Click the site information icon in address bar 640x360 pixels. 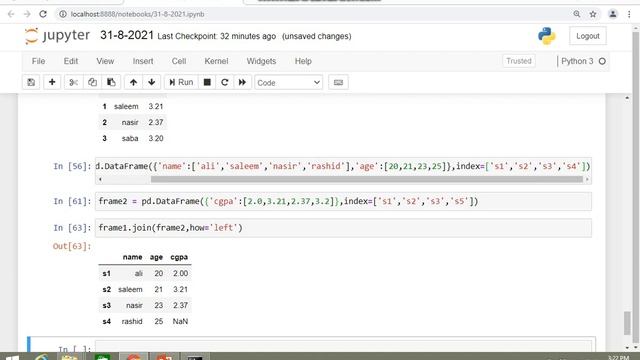pos(63,14)
